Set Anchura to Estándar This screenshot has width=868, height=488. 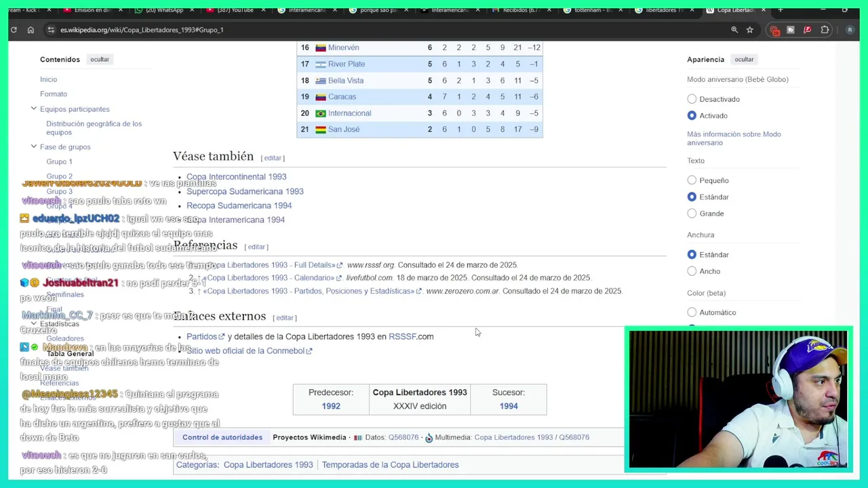coord(692,255)
